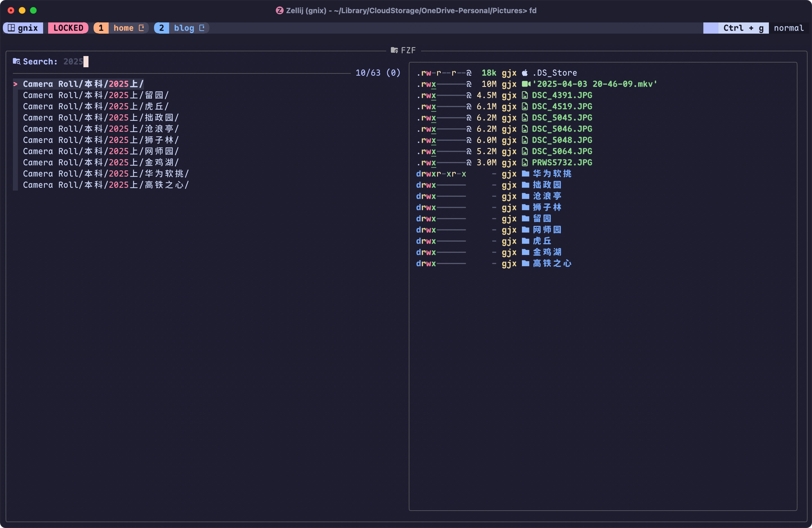Select result ending with 华为软挑/
812x528 pixels.
106,174
